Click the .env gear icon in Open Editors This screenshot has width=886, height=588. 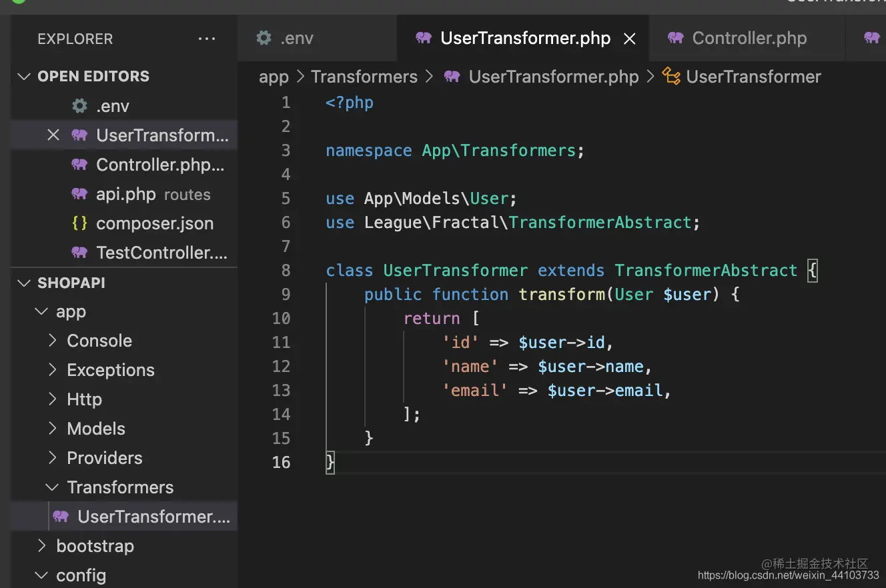[x=79, y=106]
